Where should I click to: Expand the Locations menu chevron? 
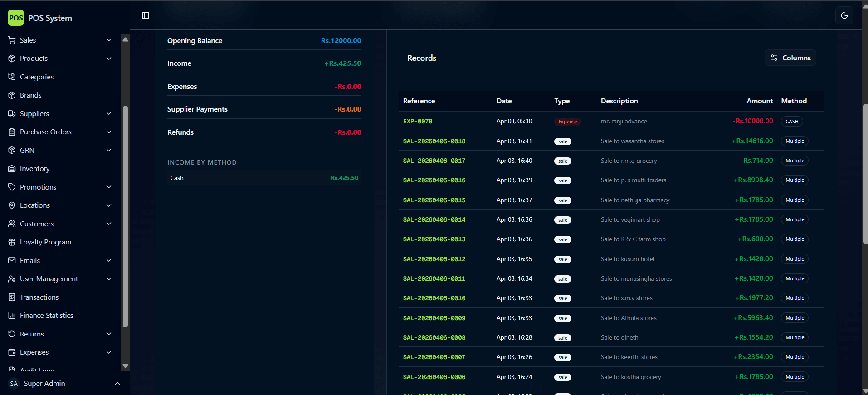[x=109, y=205]
